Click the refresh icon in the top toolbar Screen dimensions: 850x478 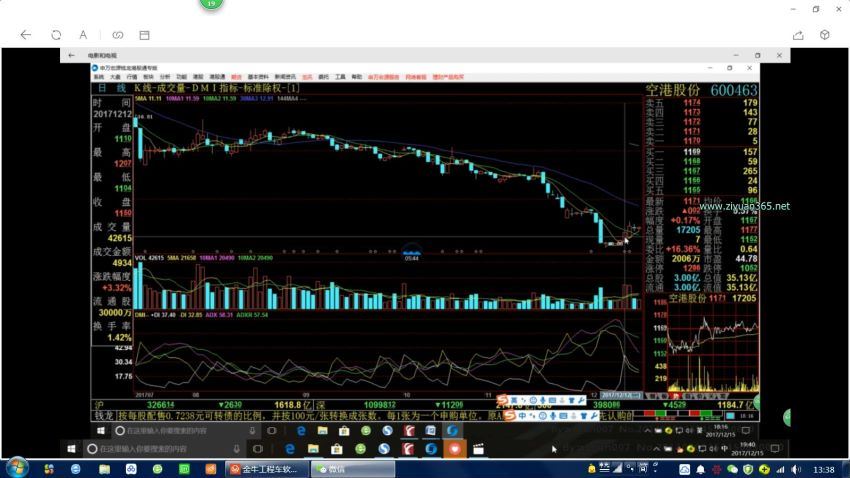click(x=56, y=35)
